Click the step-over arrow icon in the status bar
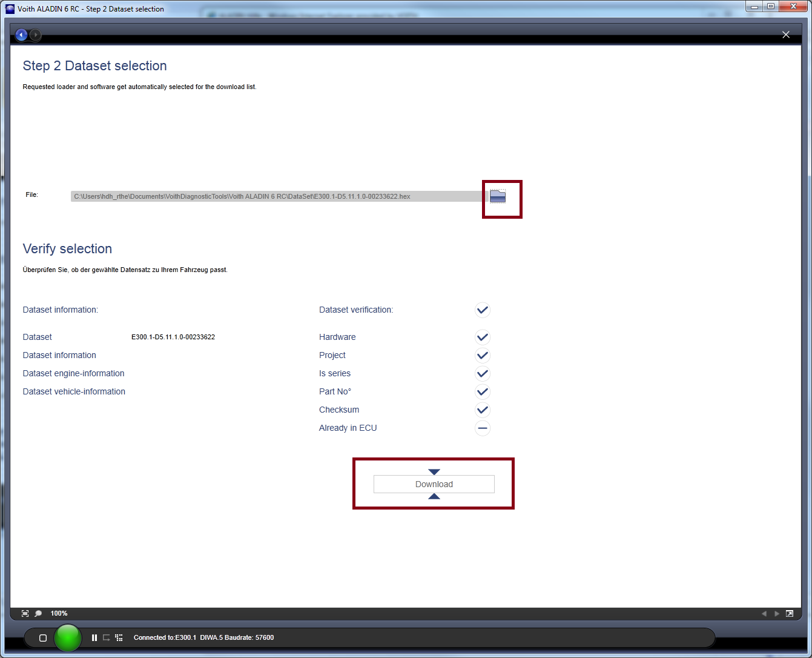 (x=107, y=638)
